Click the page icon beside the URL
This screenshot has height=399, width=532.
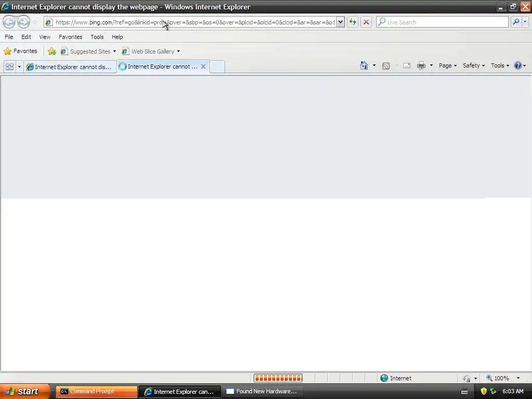(x=49, y=22)
